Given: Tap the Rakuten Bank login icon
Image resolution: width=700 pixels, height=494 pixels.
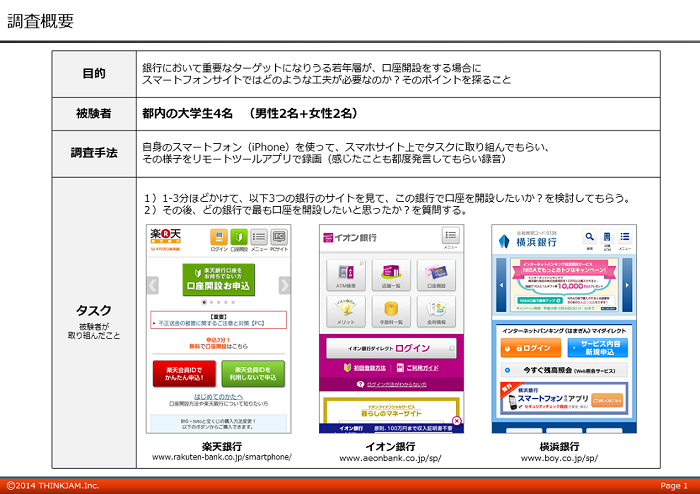Looking at the screenshot, I should point(217,239).
